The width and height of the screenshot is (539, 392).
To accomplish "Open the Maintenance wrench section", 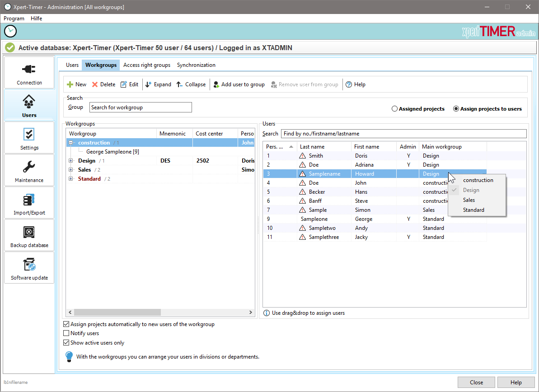I will 29,170.
